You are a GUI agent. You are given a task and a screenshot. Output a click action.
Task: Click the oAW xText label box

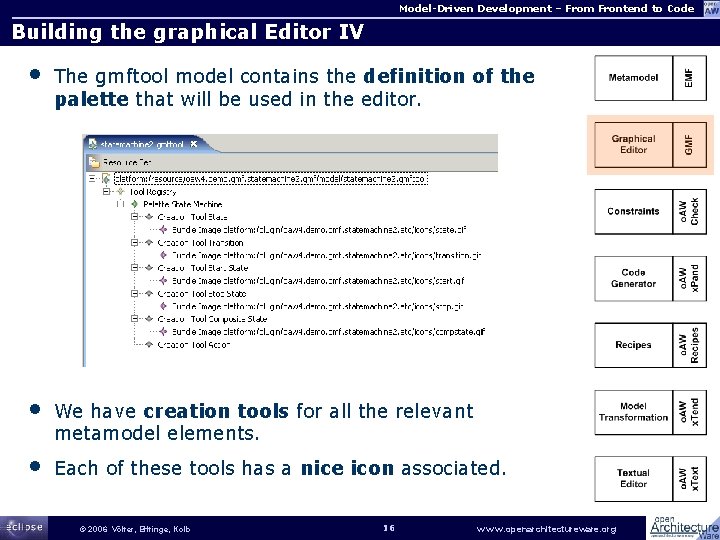tap(689, 478)
